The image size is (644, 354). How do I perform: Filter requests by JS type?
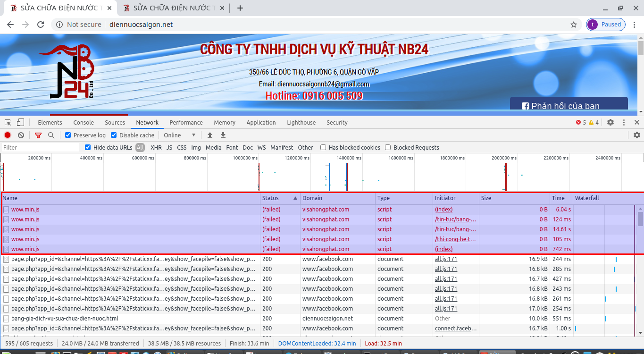tap(169, 147)
